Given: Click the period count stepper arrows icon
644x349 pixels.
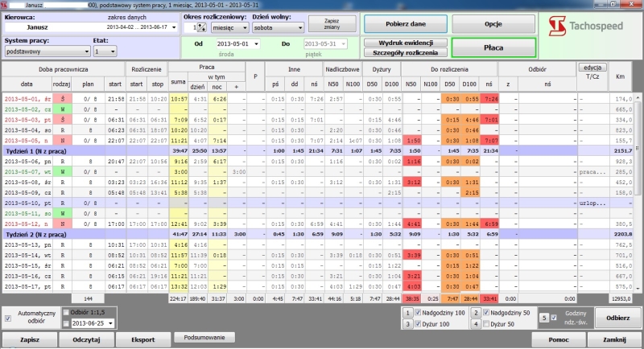Looking at the screenshot, I should 201,27.
